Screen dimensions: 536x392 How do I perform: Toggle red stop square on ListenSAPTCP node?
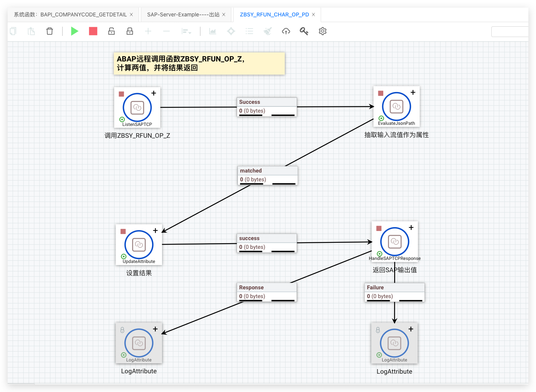tap(121, 94)
